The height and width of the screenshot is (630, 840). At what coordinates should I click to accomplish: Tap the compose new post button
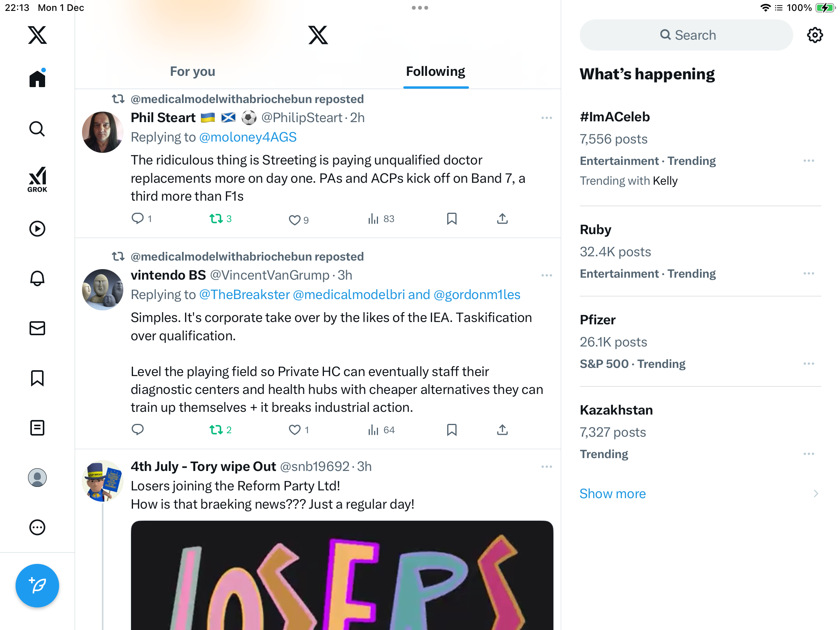pos(37,585)
